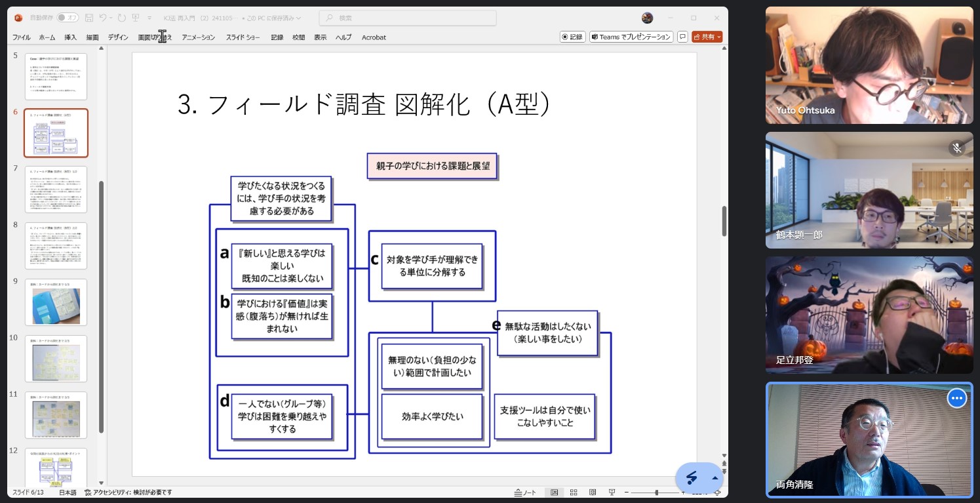Toggle Normal view in status bar
The width and height of the screenshot is (980, 503).
point(555,493)
